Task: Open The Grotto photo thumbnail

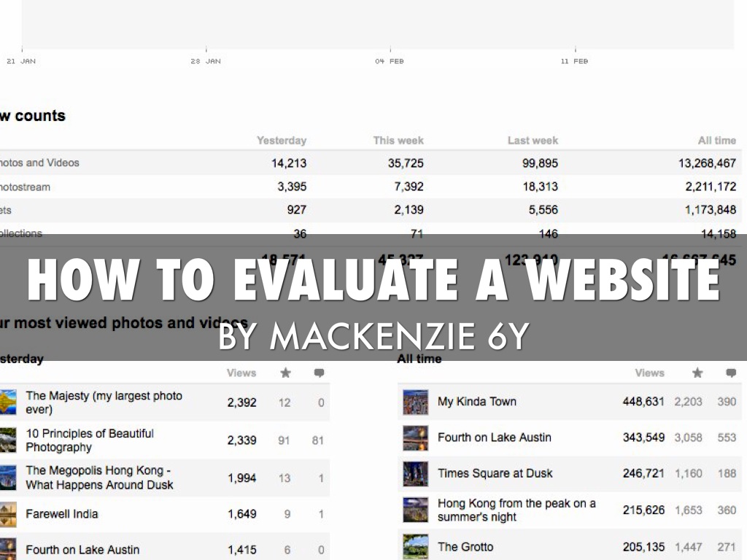Action: [415, 546]
